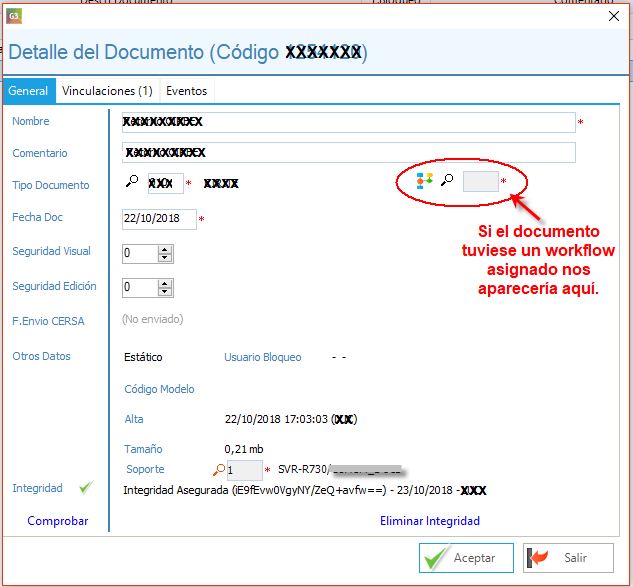Click the Código Modelo label
The width and height of the screenshot is (633, 587).
(159, 389)
